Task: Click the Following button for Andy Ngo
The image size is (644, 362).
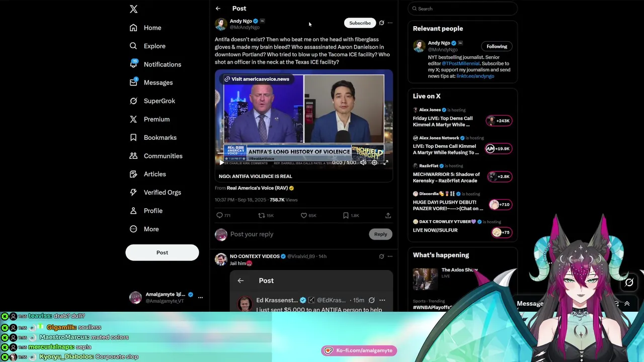Action: [497, 46]
